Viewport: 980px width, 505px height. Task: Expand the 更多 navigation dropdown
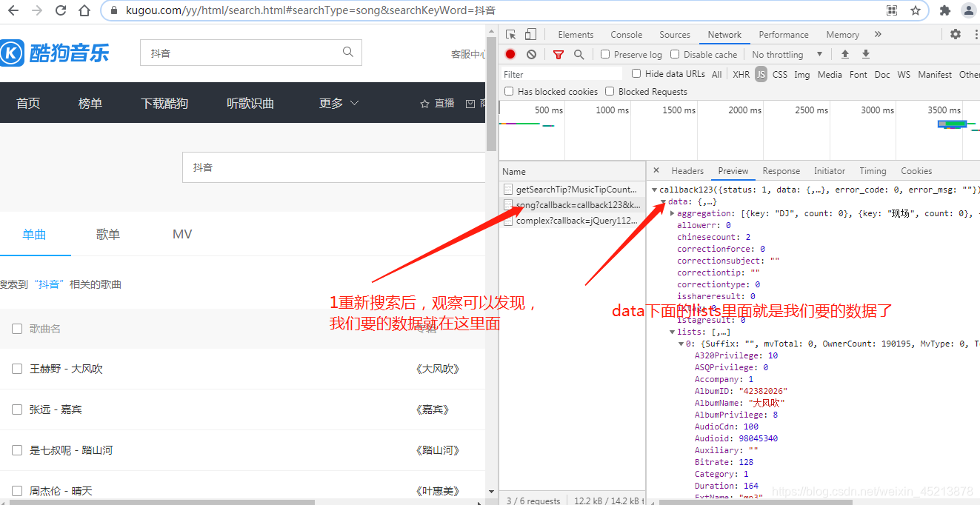339,103
